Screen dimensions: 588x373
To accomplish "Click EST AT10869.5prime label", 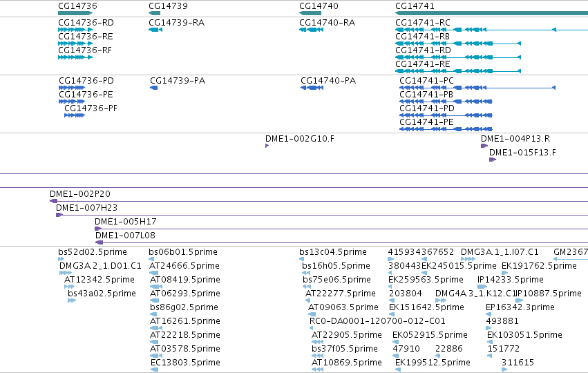I will (347, 363).
